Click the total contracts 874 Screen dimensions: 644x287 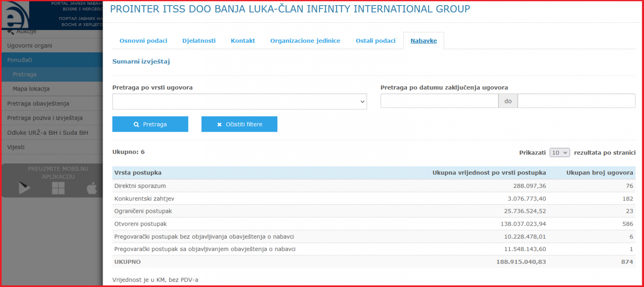point(628,262)
